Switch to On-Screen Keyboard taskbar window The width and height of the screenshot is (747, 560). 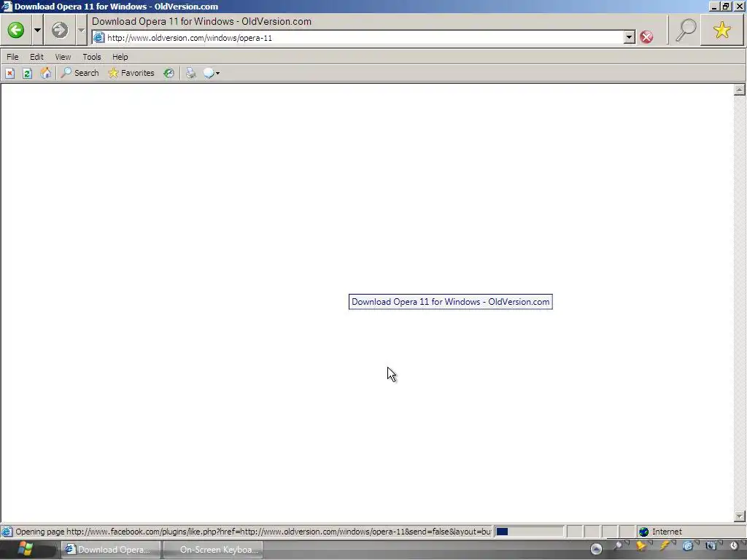coord(212,550)
